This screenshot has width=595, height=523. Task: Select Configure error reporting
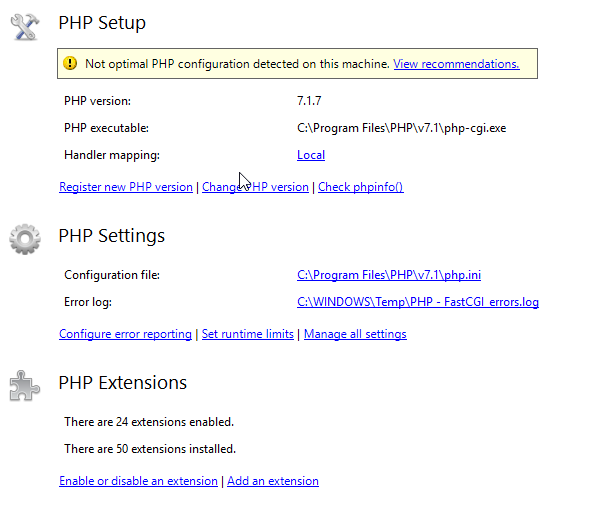tap(125, 334)
